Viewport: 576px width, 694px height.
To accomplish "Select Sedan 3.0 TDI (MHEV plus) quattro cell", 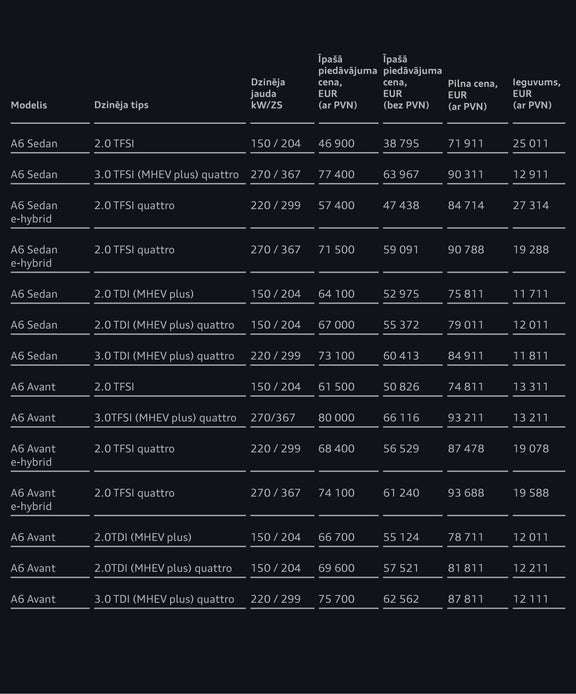I will [x=164, y=356].
